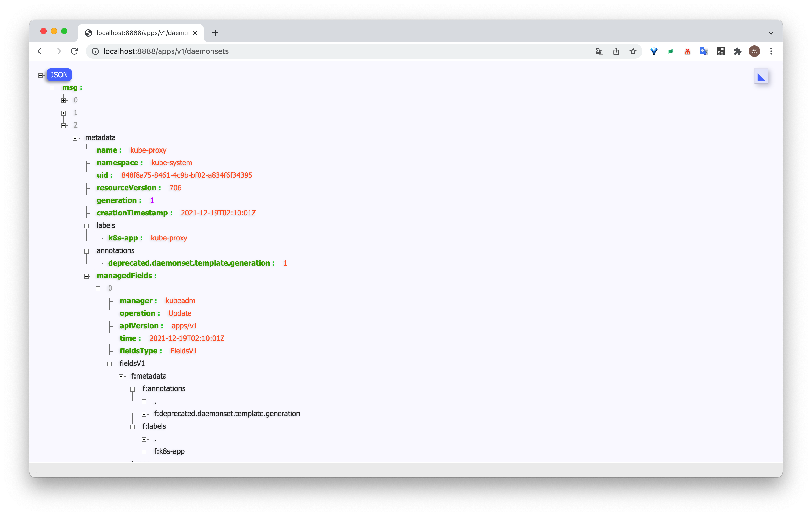The image size is (812, 516).
Task: Select the localhost:8888 daemonsets tab
Action: (141, 33)
